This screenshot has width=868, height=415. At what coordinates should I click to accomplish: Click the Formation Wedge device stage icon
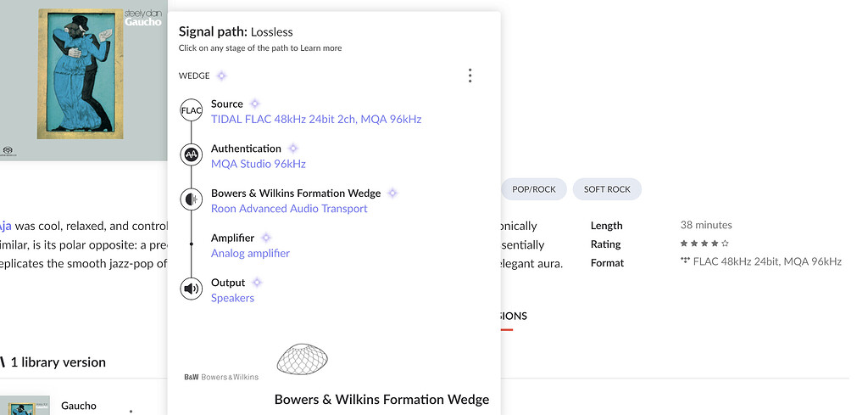point(192,199)
